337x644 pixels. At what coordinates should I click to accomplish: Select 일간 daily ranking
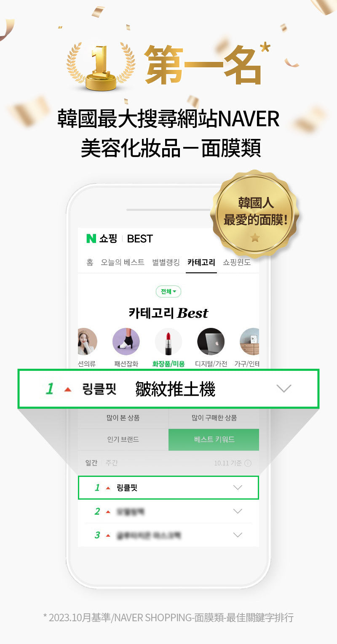(91, 463)
